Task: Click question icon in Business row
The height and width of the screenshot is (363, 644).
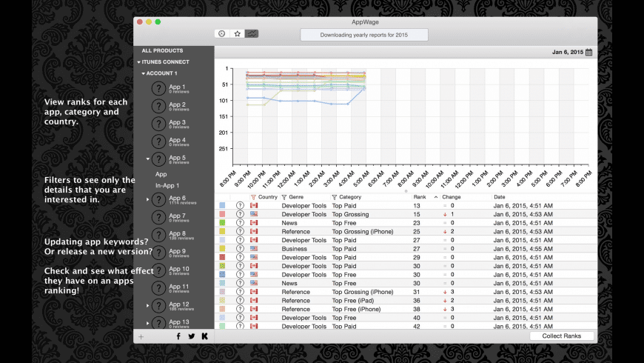Action: pos(240,249)
